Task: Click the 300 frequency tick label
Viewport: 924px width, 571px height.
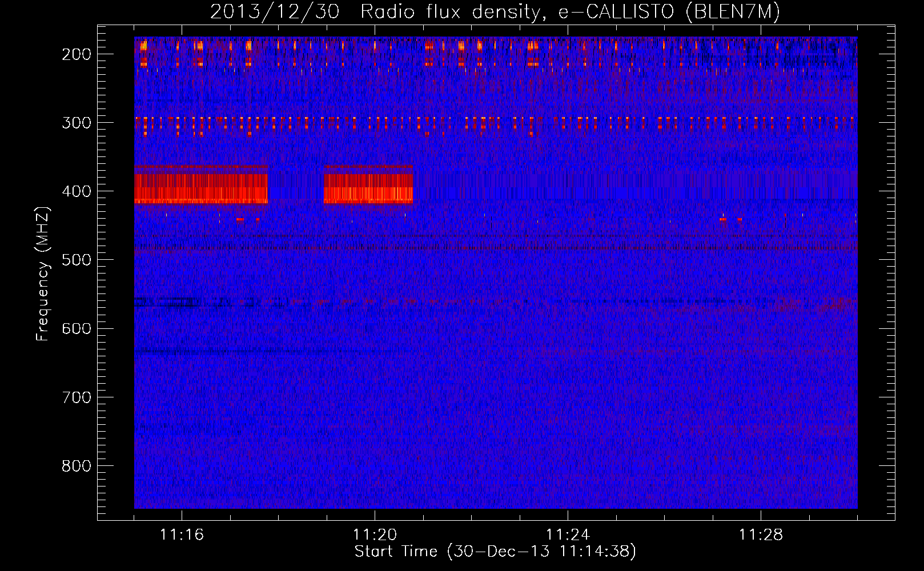Action: click(x=77, y=123)
